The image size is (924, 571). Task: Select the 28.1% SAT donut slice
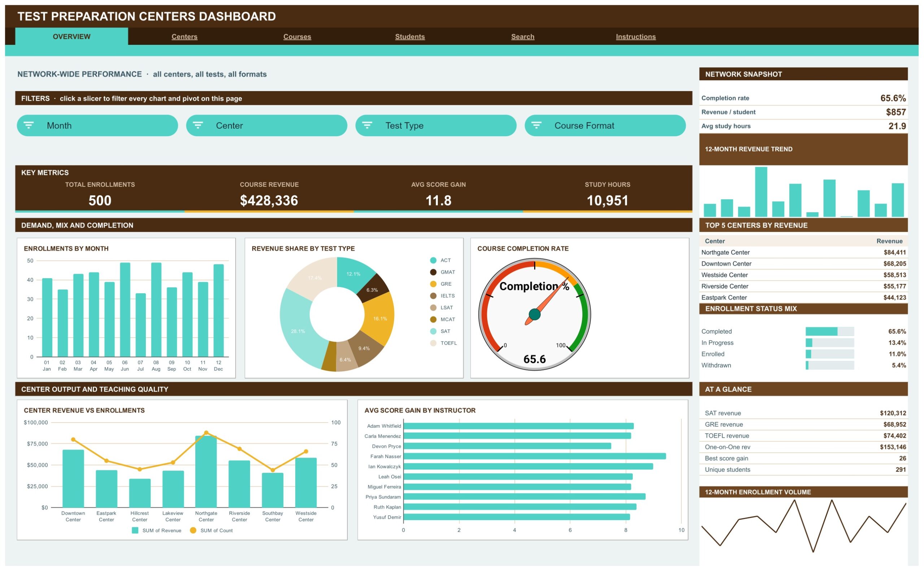[x=298, y=329]
